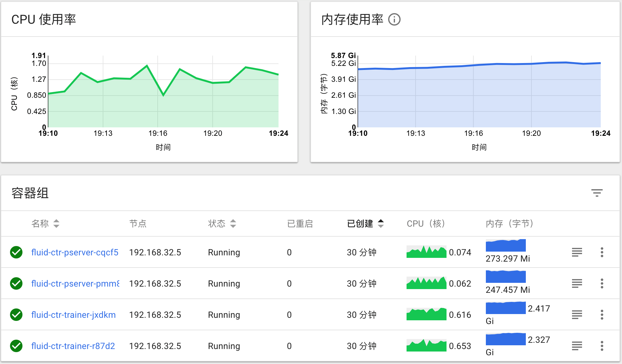This screenshot has width=622, height=364.
Task: Click CPU sparkline showing 0.062
Action: pos(426,283)
